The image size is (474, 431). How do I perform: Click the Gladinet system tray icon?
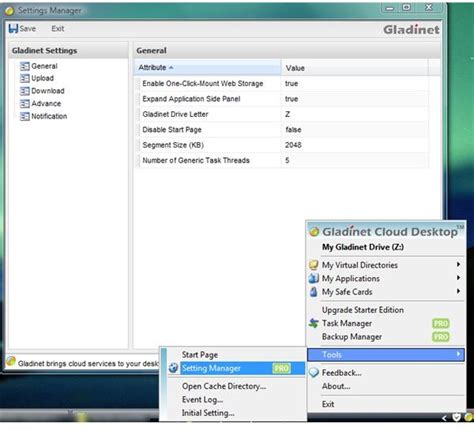point(468,417)
